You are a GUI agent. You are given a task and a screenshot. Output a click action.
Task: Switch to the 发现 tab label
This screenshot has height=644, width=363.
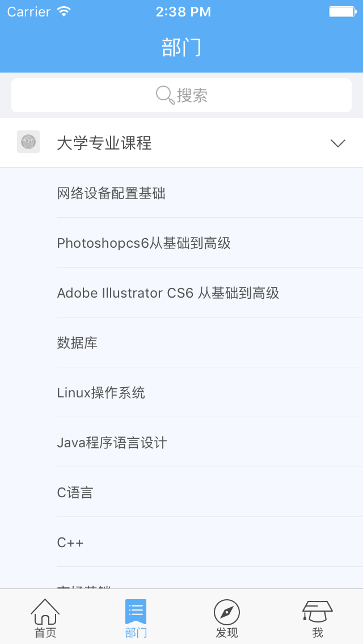click(x=227, y=633)
